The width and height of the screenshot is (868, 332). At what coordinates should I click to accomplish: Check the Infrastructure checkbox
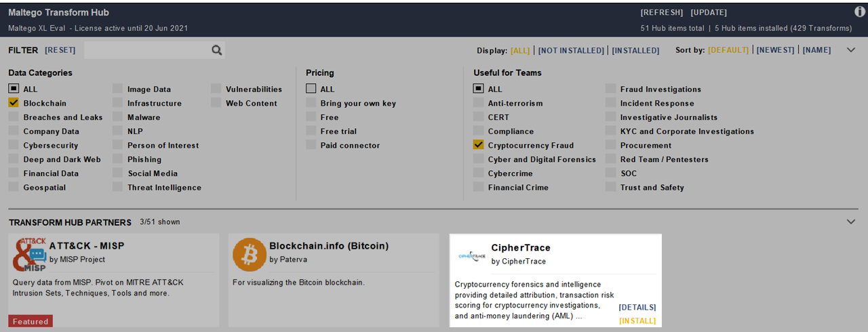118,103
